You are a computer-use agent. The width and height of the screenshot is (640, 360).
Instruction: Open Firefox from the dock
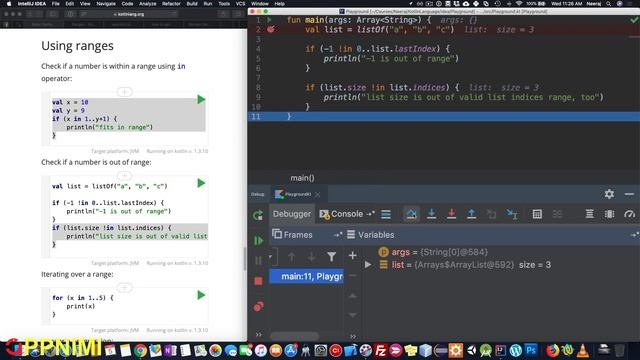[x=552, y=350]
